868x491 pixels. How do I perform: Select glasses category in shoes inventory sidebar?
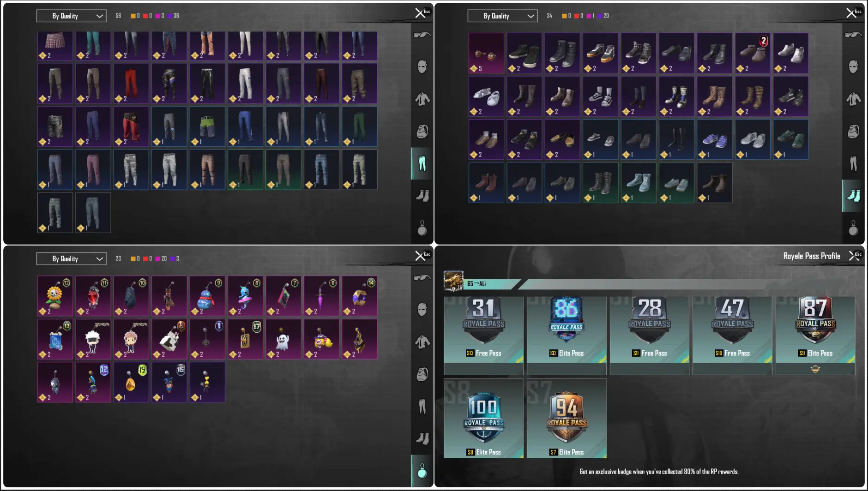(x=853, y=35)
